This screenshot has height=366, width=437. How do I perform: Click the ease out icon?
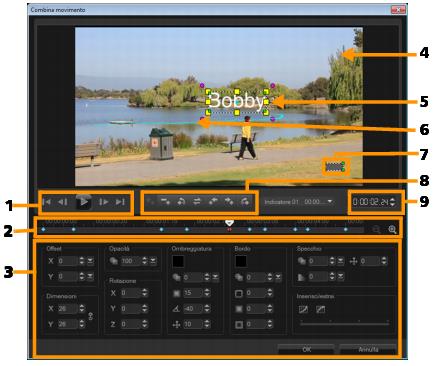pos(320,309)
